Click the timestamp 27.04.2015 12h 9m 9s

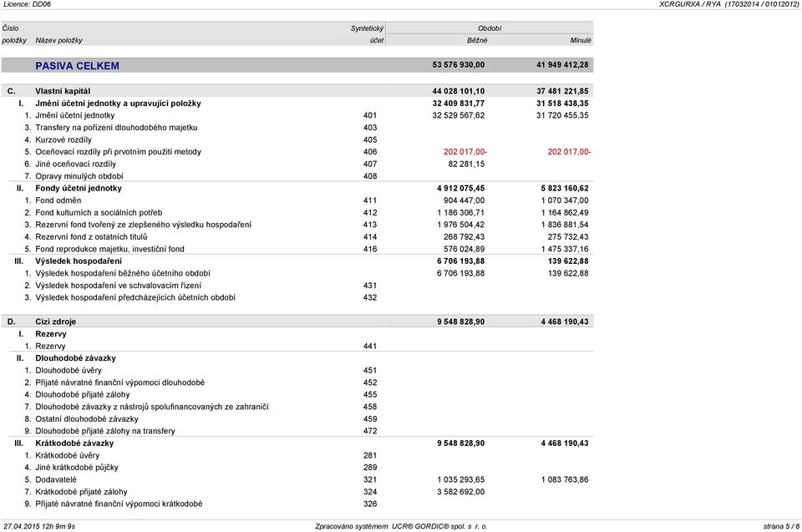pyautogui.click(x=39, y=526)
